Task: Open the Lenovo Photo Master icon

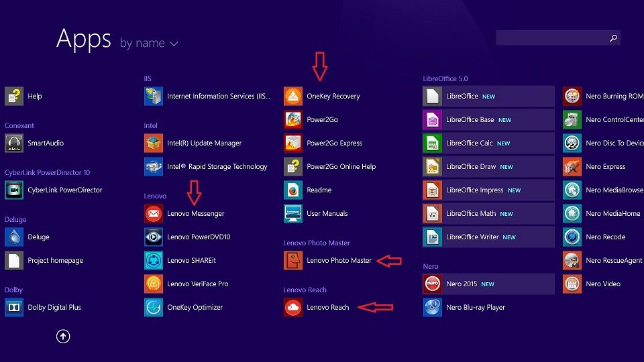Action: tap(293, 261)
